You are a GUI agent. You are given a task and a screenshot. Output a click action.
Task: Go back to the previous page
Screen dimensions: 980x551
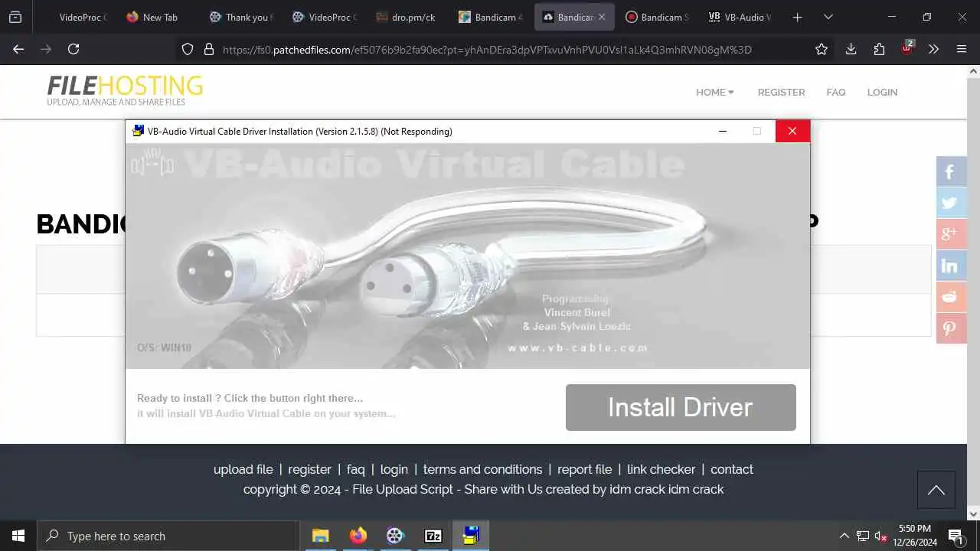point(18,49)
